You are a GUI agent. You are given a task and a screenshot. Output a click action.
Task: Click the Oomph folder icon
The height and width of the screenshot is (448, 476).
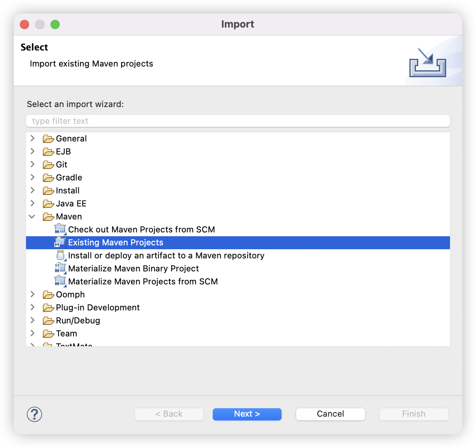click(48, 295)
